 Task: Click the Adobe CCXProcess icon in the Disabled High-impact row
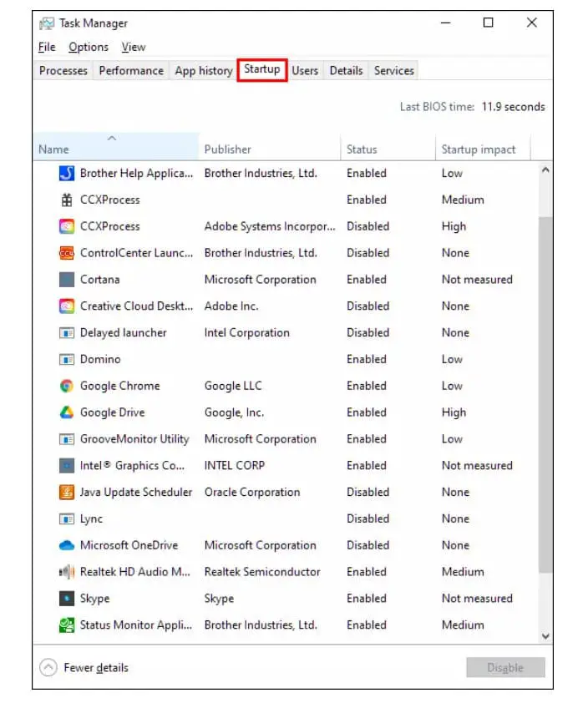pos(66,226)
